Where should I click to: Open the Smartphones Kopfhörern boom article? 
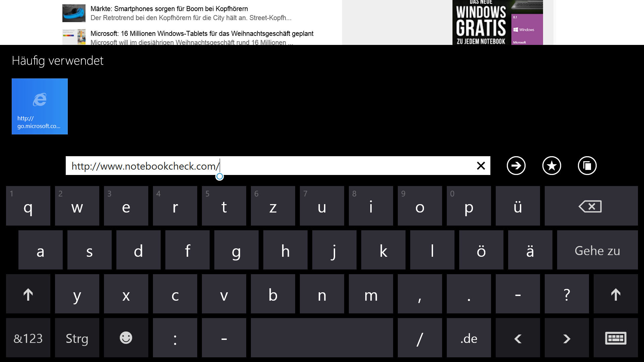169,9
